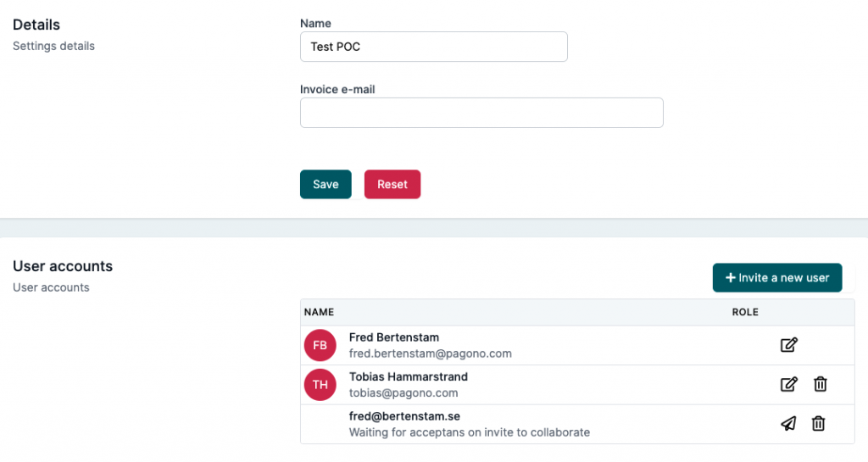Delete Tobias Hammarstrand's user account

click(821, 384)
